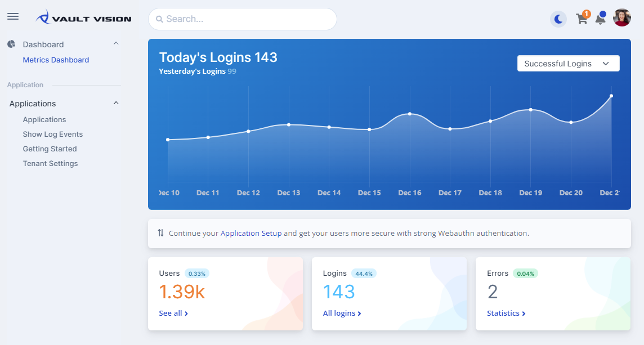Collapse the Applications section chevron
This screenshot has width=644, height=345.
click(116, 102)
